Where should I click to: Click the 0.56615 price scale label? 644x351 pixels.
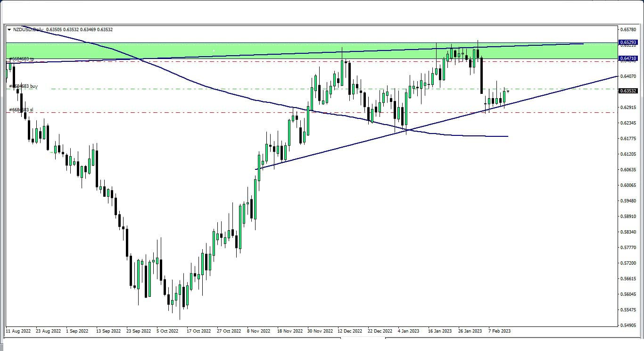tap(628, 278)
